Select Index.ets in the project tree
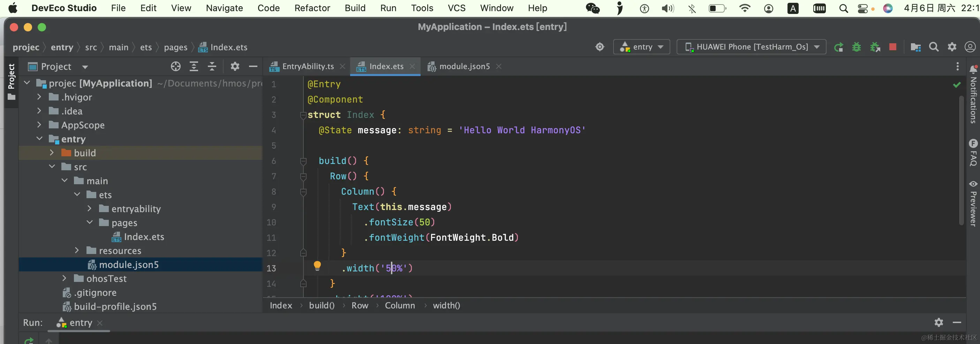 pyautogui.click(x=144, y=237)
